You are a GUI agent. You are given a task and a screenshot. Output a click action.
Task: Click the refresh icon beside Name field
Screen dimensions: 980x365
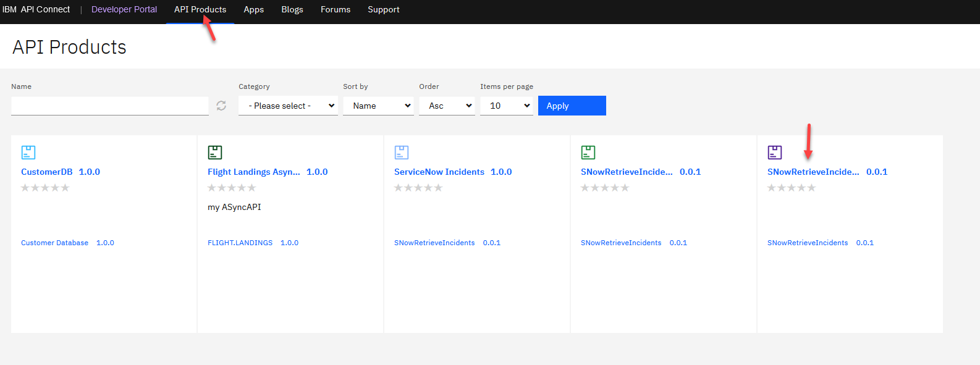point(221,106)
